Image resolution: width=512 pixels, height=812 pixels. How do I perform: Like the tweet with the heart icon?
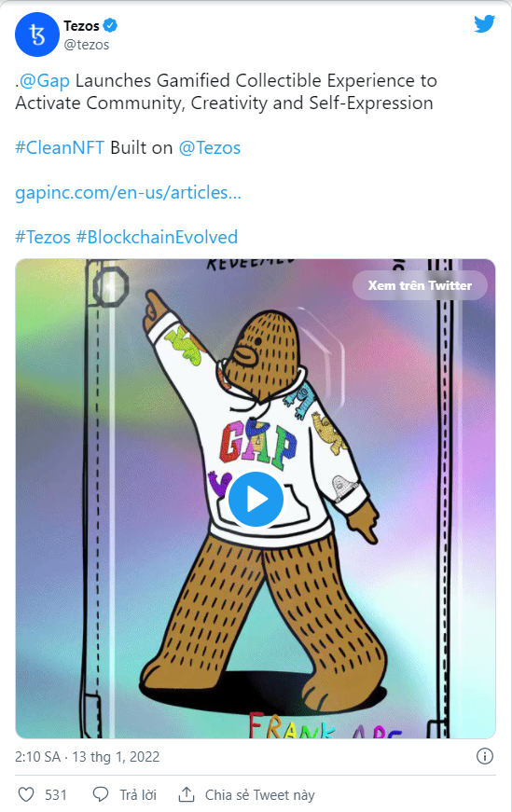point(26,794)
